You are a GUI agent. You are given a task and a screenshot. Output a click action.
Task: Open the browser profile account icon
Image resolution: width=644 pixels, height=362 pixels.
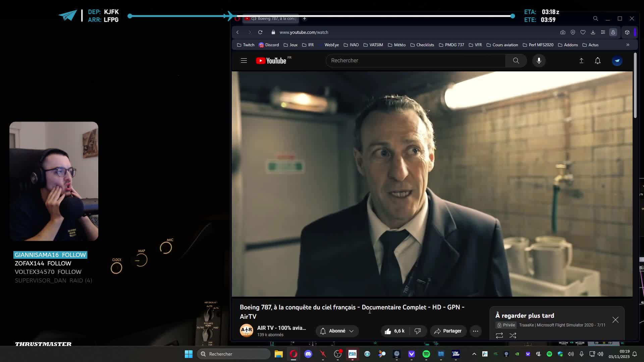coord(613,32)
